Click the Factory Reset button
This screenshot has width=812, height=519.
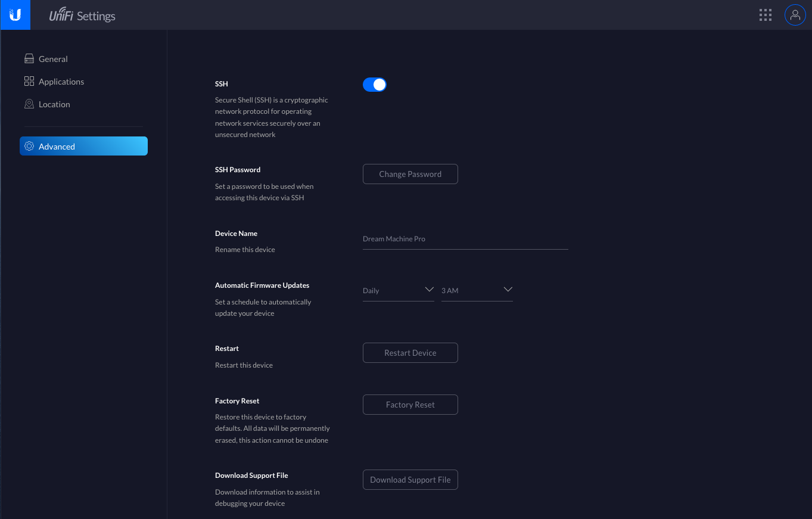tap(410, 405)
